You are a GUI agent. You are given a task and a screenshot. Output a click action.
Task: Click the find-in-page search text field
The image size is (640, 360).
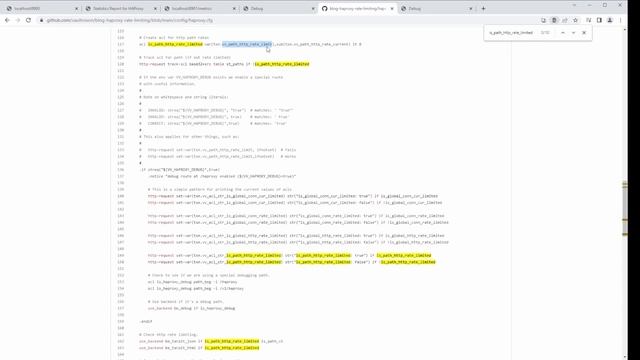point(511,33)
